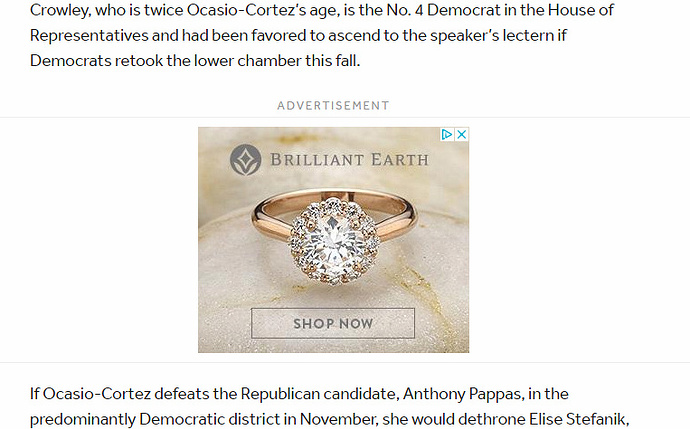Click the AdChoices triangle icon
The image size is (690, 429).
coord(448,134)
